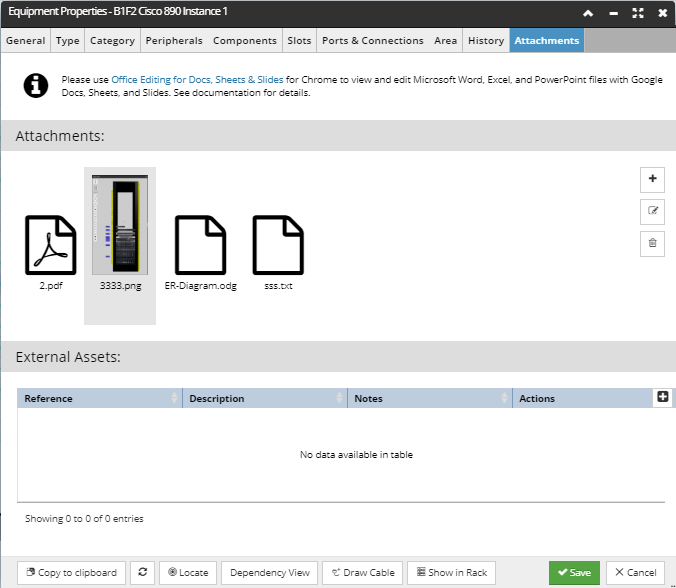The height and width of the screenshot is (588, 676).
Task: Select the sss.txt file icon
Action: pyautogui.click(x=278, y=245)
